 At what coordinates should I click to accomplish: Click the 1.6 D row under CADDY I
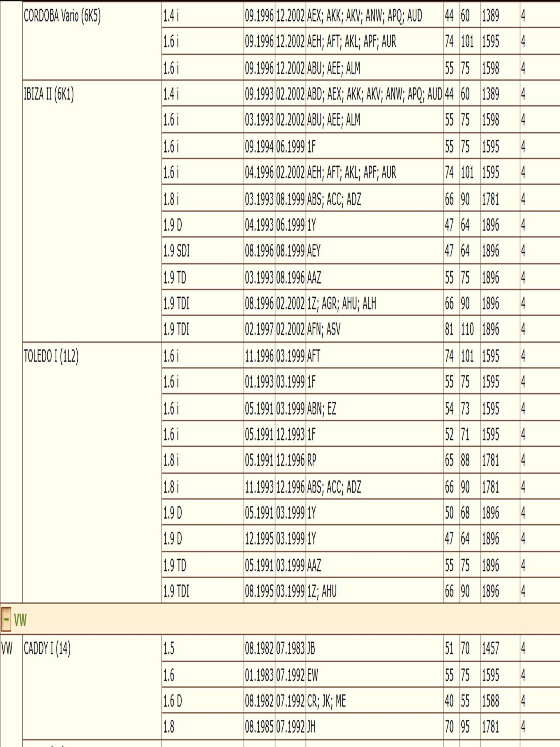coord(172,701)
